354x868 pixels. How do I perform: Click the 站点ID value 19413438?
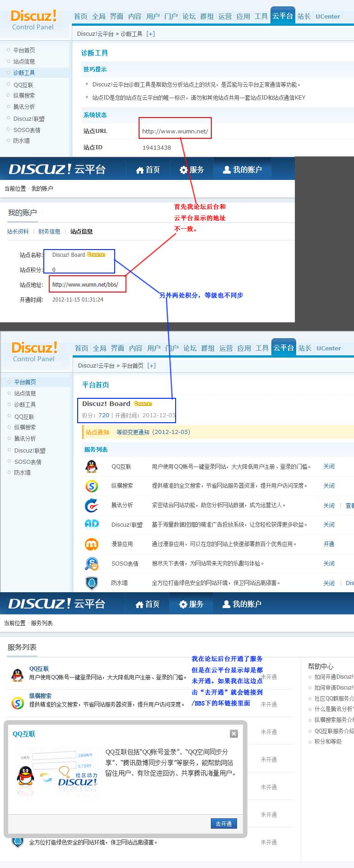(x=157, y=147)
